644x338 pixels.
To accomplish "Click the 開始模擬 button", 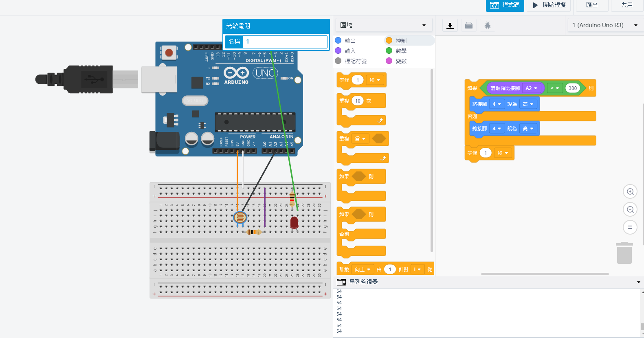I will (x=549, y=5).
